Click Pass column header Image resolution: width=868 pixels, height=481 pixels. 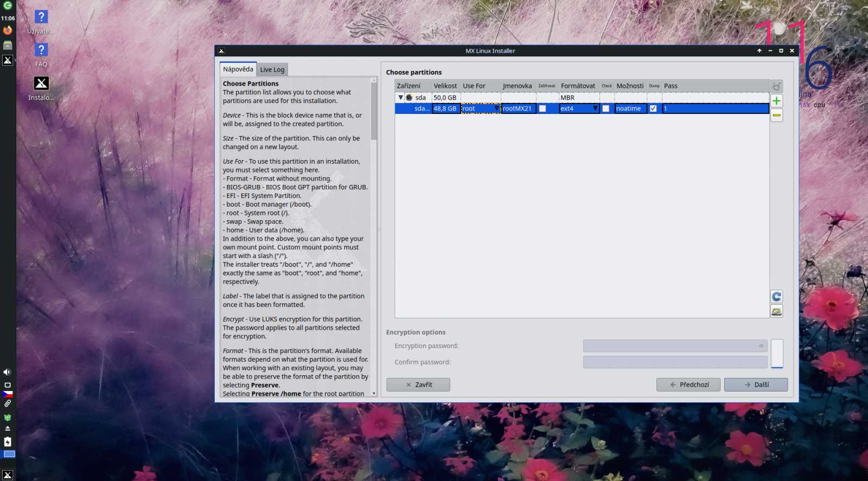tap(715, 86)
